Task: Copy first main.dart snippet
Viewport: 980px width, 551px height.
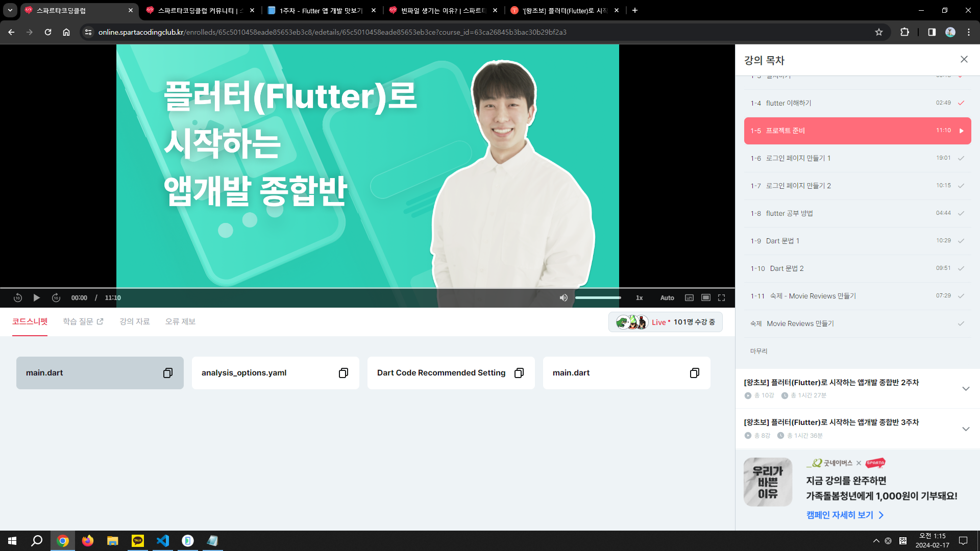Action: (168, 373)
